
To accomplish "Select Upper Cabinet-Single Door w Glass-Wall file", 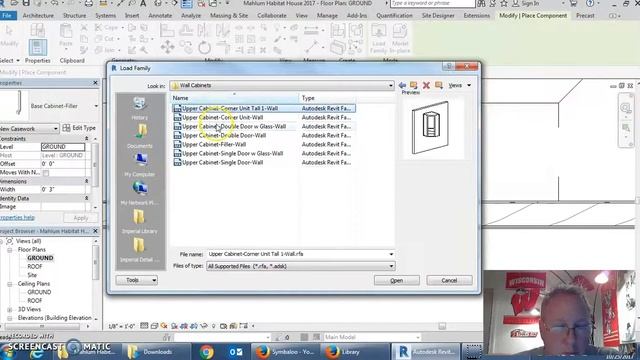I will [264, 153].
